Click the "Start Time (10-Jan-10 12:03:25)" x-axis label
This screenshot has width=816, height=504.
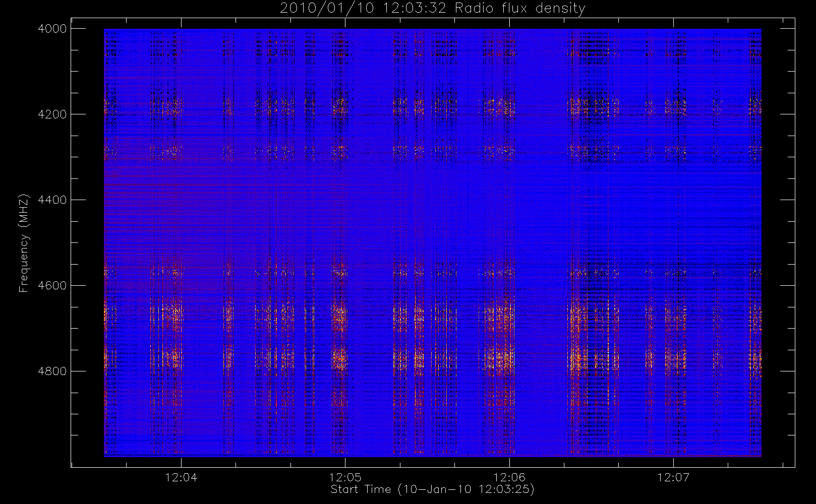432,489
